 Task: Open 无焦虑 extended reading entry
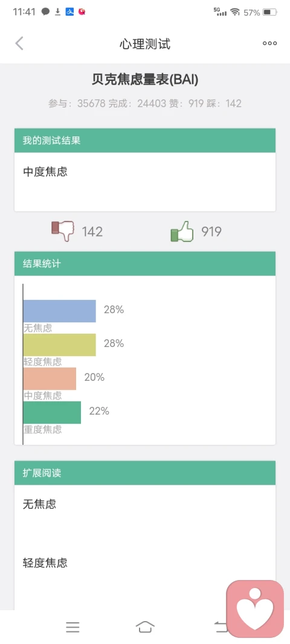coord(39,504)
